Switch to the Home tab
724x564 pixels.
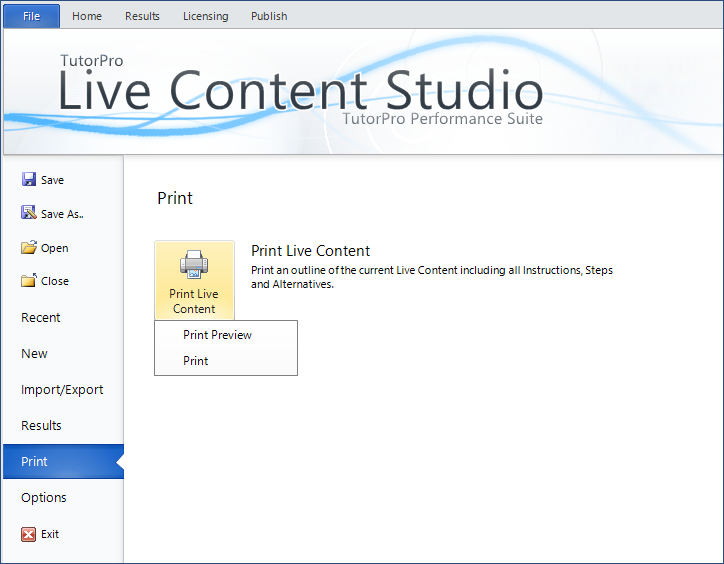87,16
